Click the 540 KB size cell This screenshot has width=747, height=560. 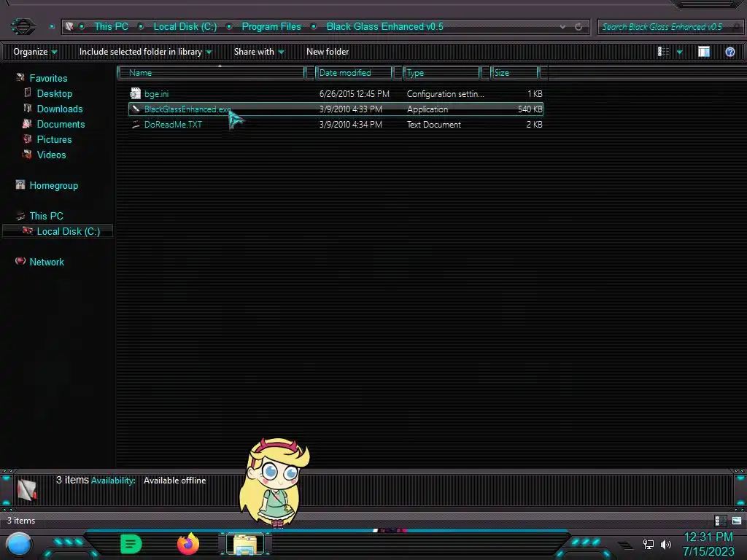tap(530, 109)
